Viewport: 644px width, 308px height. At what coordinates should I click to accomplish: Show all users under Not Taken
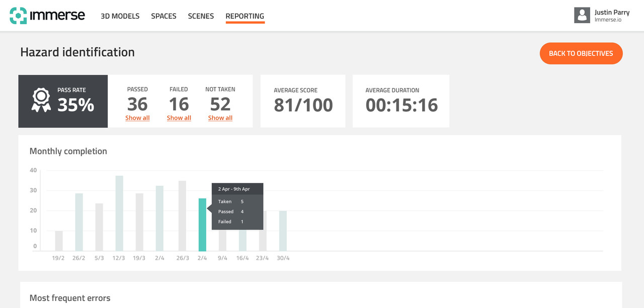tap(220, 118)
